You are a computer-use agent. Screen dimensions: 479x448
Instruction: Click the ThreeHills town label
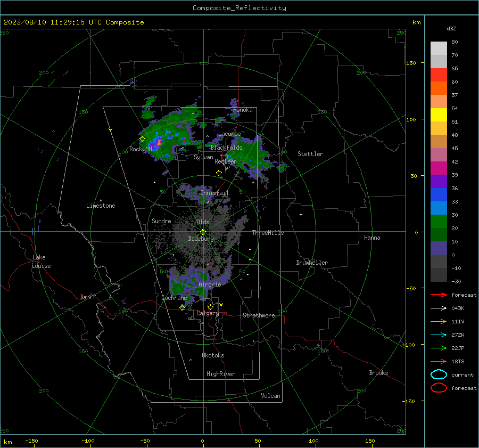[268, 233]
